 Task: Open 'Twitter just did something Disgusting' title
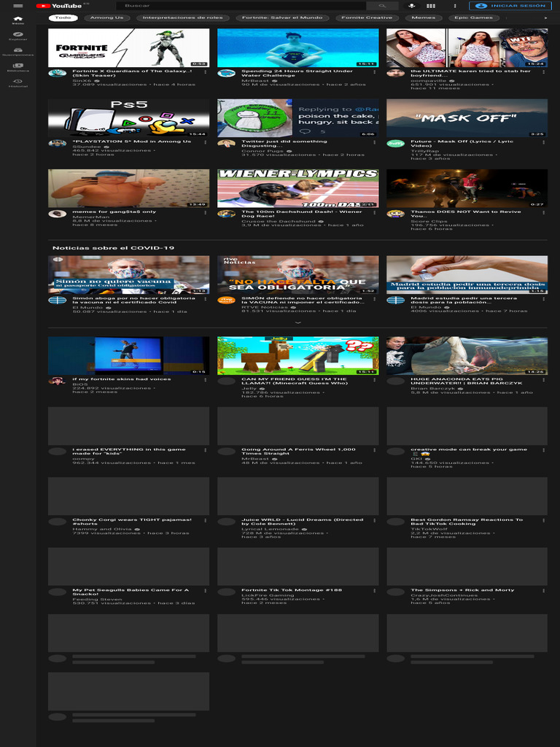pos(284,144)
